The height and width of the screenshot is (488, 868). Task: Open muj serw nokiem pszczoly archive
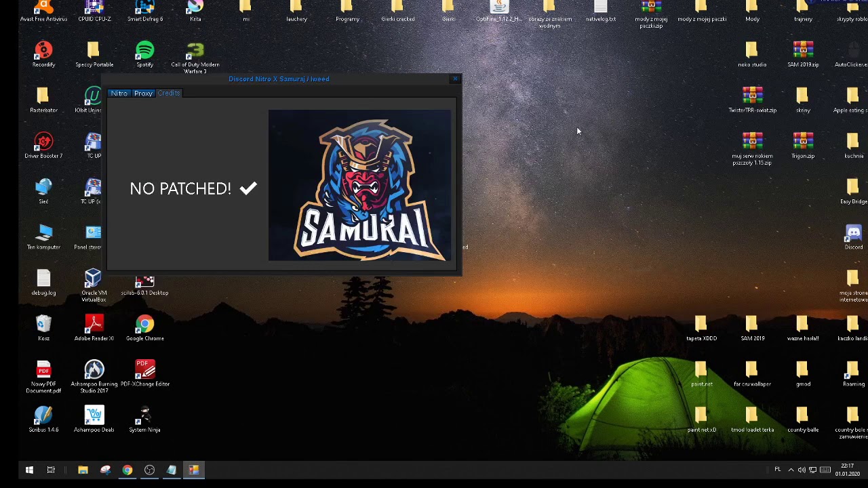pyautogui.click(x=752, y=149)
